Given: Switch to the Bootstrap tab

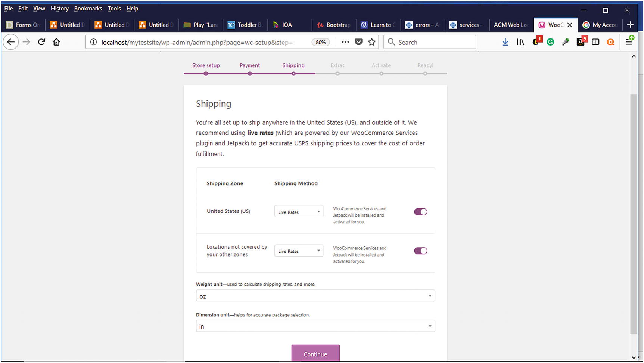Looking at the screenshot, I should tap(334, 25).
